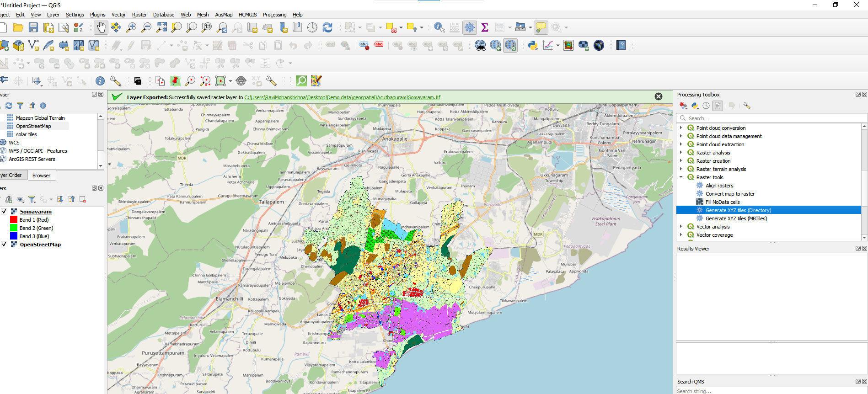Open the Vector menu

(119, 15)
